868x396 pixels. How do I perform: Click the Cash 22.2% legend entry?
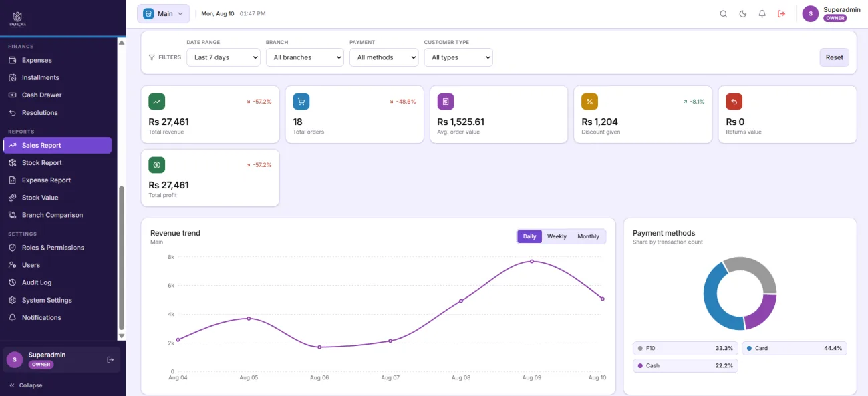click(x=686, y=365)
